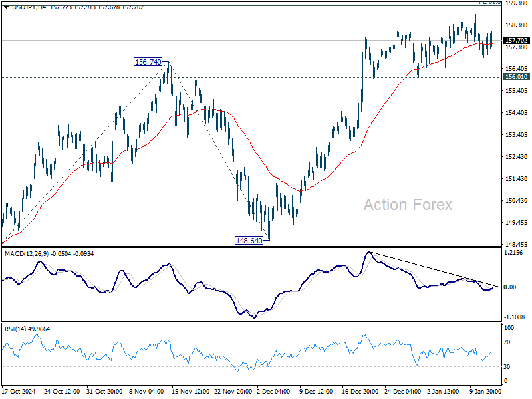This screenshot has height=399, width=532.
Task: Click the Action Forex watermark
Action: 408,205
